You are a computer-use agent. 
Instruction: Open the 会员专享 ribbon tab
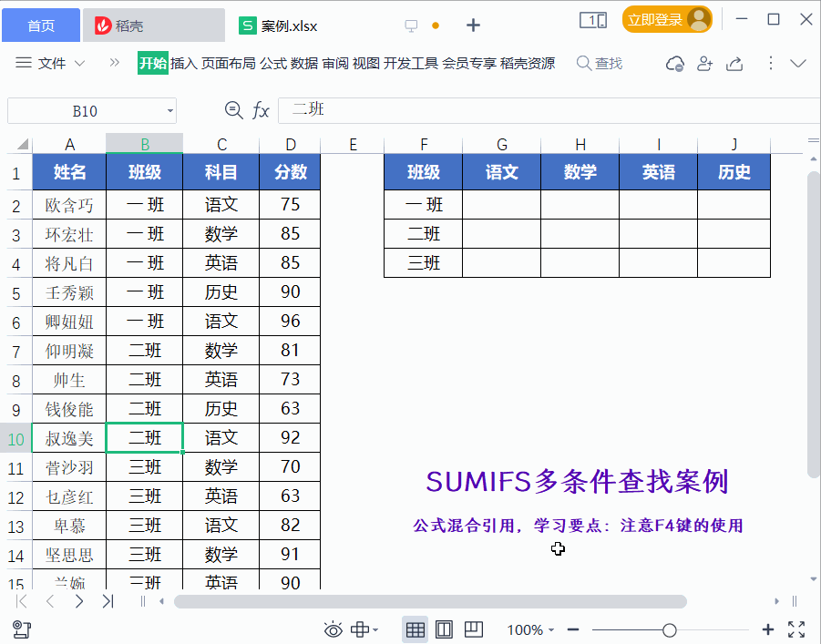coord(469,64)
